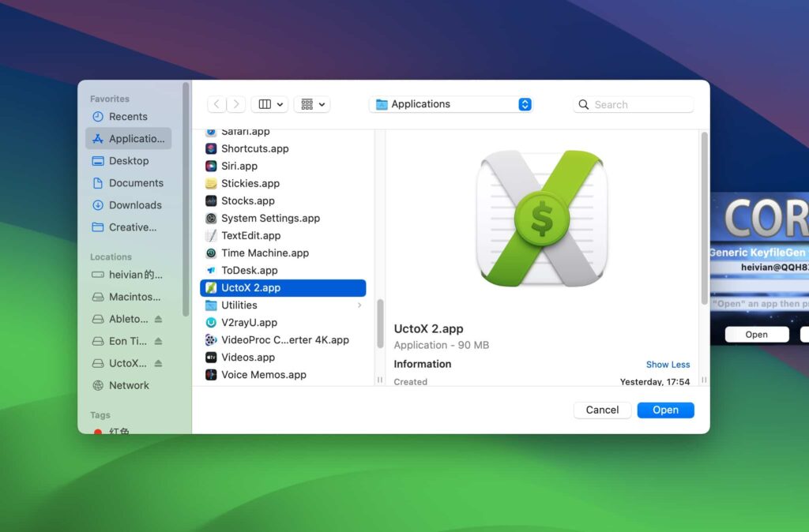The width and height of the screenshot is (809, 532).
Task: Click inside the Search field
Action: [x=632, y=103]
